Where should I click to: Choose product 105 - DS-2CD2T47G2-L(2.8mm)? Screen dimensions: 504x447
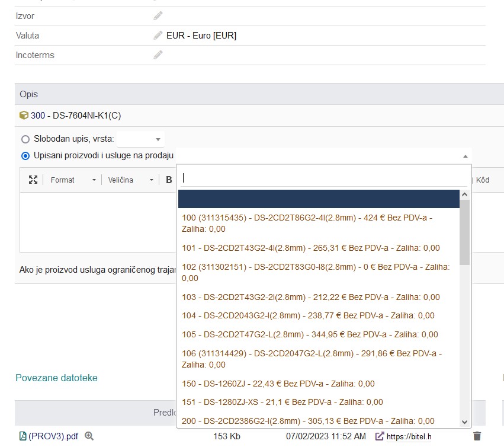click(x=319, y=334)
